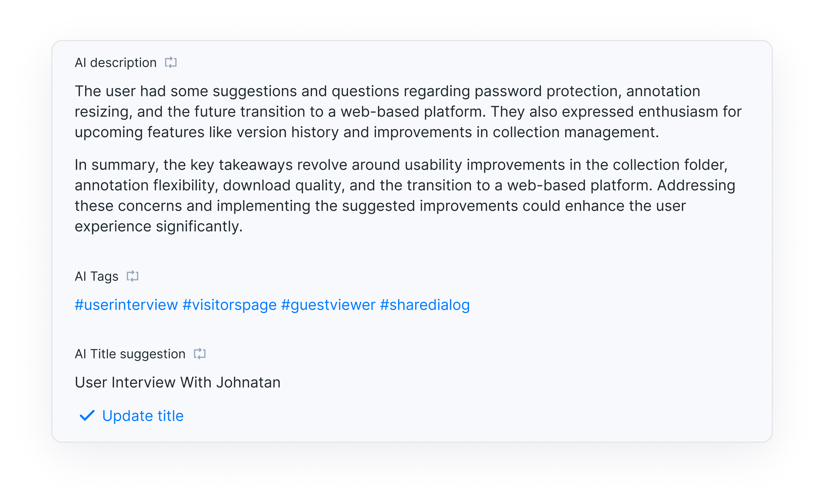Screen dimensions: 819x504
Task: Regenerate the AI Title suggestion
Action: point(199,354)
